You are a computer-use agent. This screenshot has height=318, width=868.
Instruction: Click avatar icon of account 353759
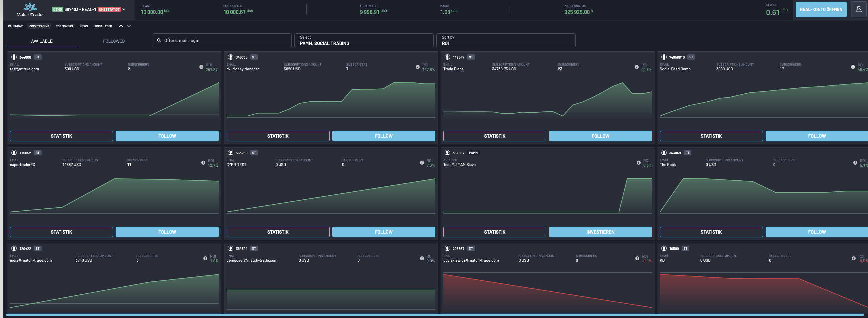tap(230, 153)
